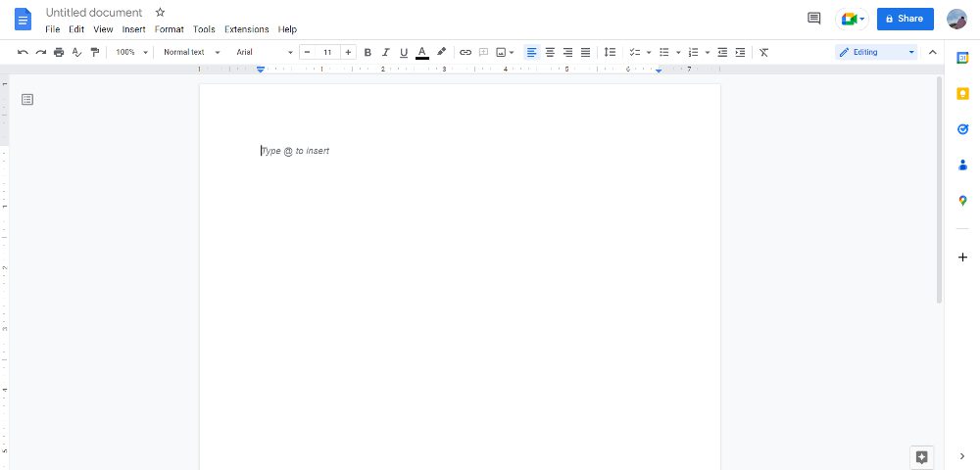This screenshot has width=980, height=470.
Task: Click the vertical scrollbar of document
Action: (x=939, y=190)
